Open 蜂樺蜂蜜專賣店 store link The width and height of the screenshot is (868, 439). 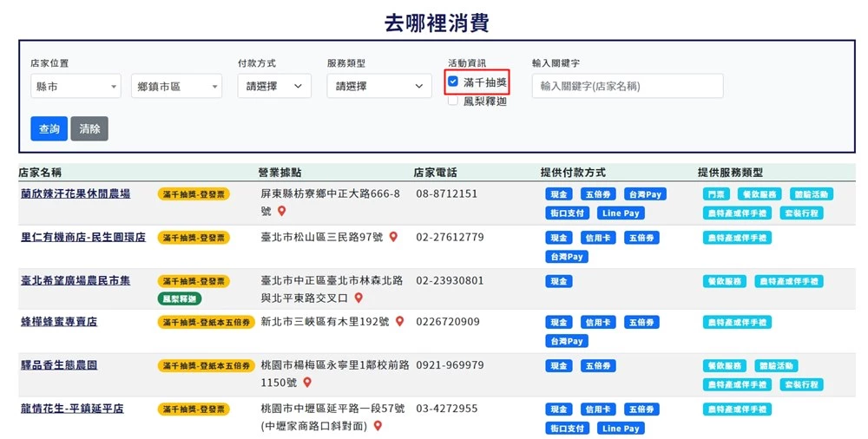(x=59, y=322)
